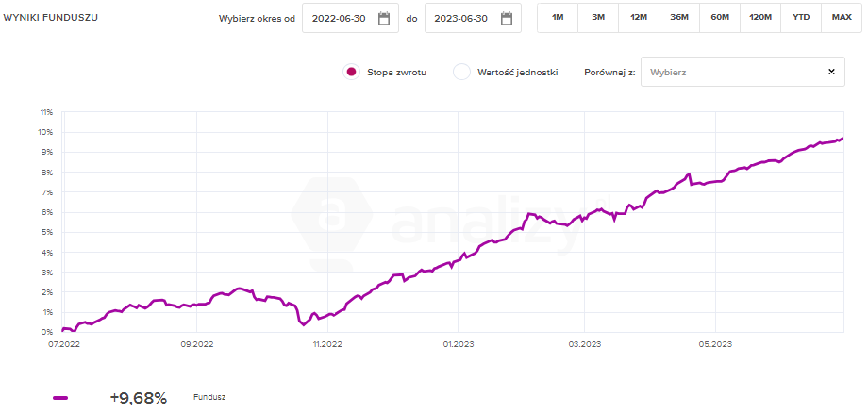Choose the 36M time range
The height and width of the screenshot is (413, 868).
679,18
